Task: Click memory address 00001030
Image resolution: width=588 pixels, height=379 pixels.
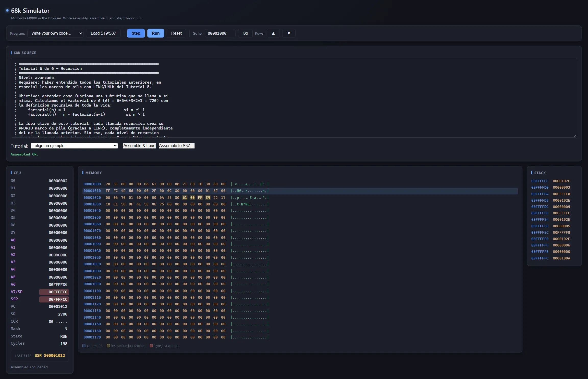Action: point(92,204)
